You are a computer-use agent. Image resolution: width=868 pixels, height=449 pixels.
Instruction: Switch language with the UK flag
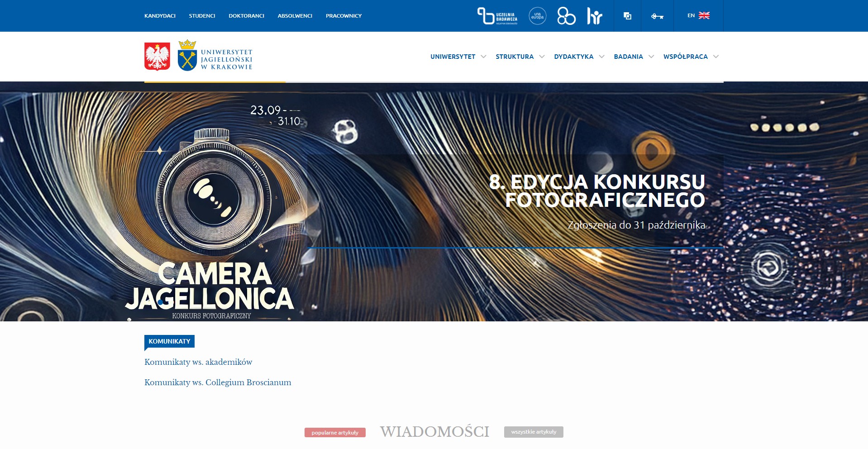pyautogui.click(x=704, y=15)
